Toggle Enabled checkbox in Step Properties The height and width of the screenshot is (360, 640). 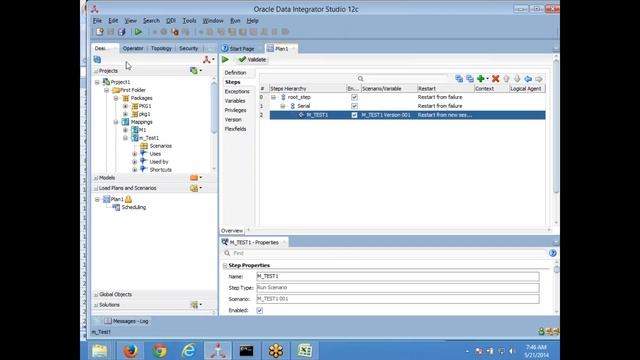click(260, 311)
